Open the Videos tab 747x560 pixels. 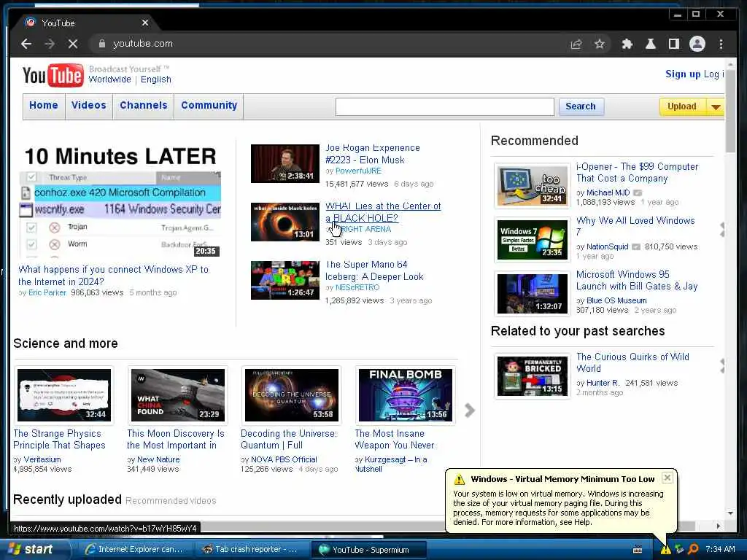coord(88,105)
